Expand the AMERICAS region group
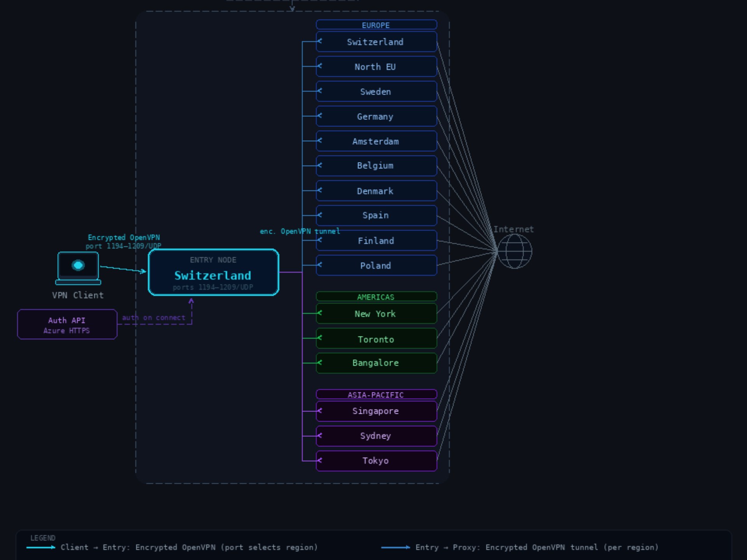 (x=375, y=297)
